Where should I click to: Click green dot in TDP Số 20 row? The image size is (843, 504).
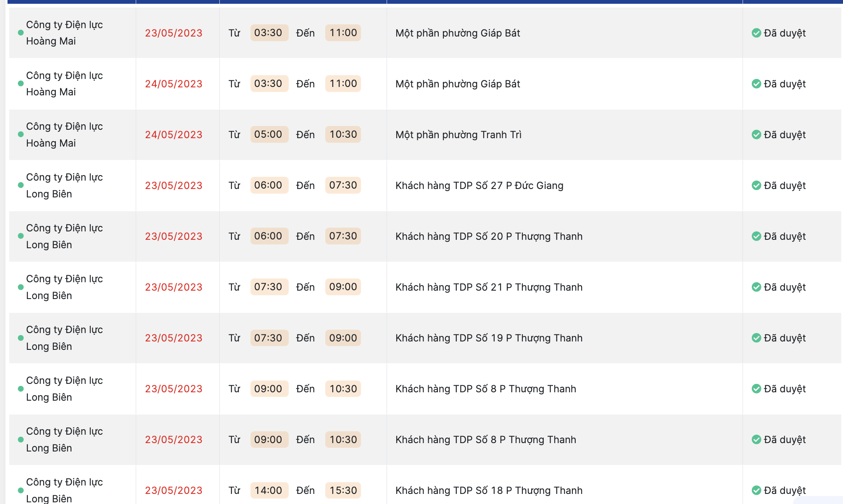coord(21,236)
